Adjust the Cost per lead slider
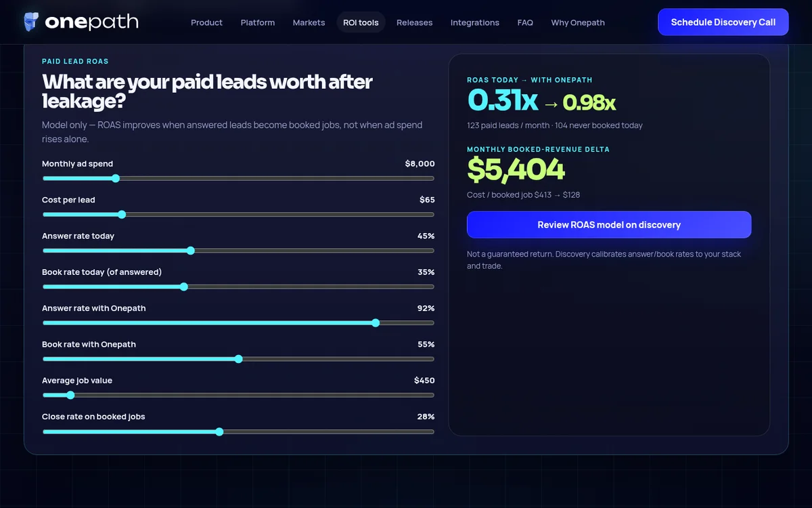 [238, 215]
